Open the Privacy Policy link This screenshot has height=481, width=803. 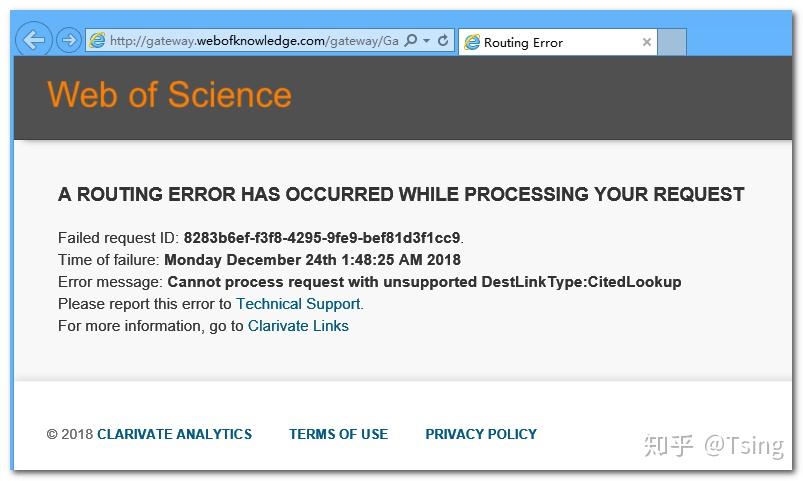481,434
